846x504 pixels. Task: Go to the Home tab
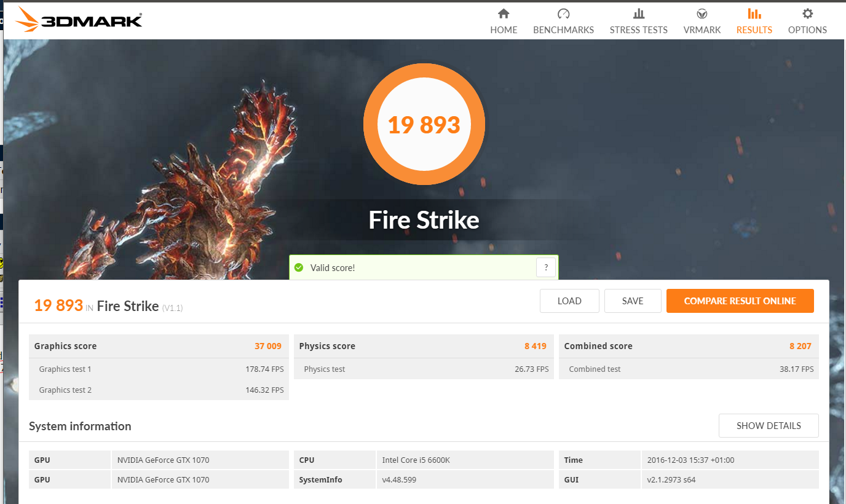pos(504,22)
